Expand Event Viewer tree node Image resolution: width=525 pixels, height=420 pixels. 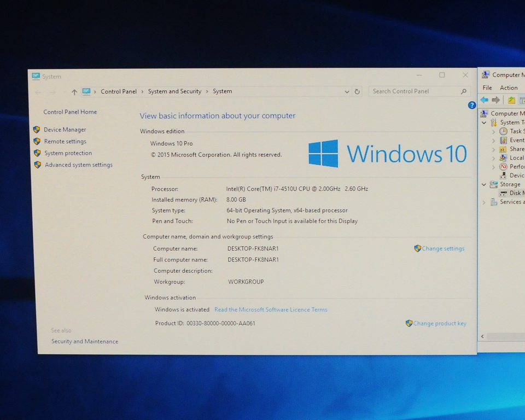(x=493, y=141)
